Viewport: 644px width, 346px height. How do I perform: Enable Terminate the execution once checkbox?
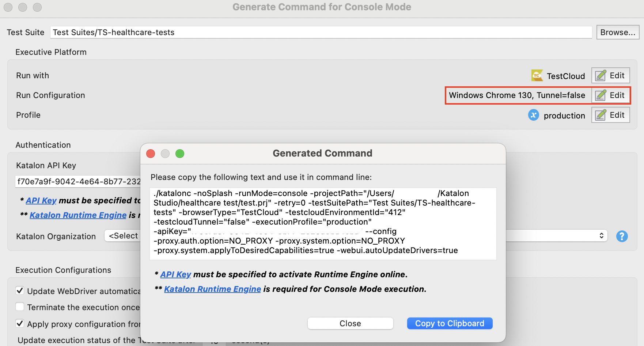click(x=20, y=307)
